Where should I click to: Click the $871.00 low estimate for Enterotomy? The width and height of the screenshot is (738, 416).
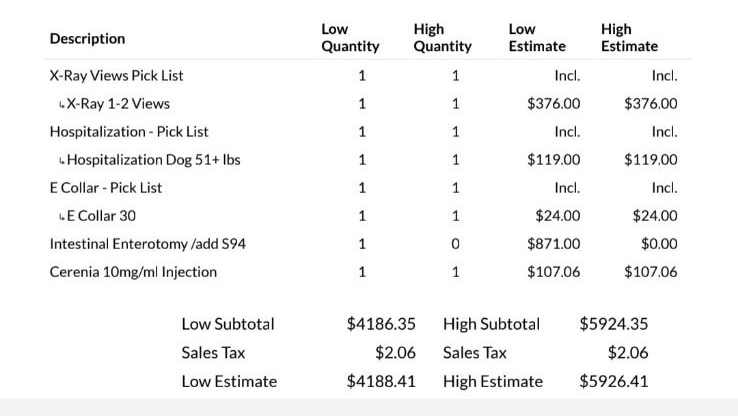point(554,244)
